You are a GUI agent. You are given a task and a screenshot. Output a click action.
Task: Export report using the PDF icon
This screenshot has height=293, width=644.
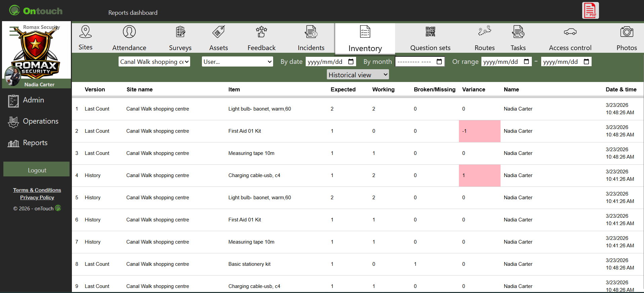tap(590, 10)
